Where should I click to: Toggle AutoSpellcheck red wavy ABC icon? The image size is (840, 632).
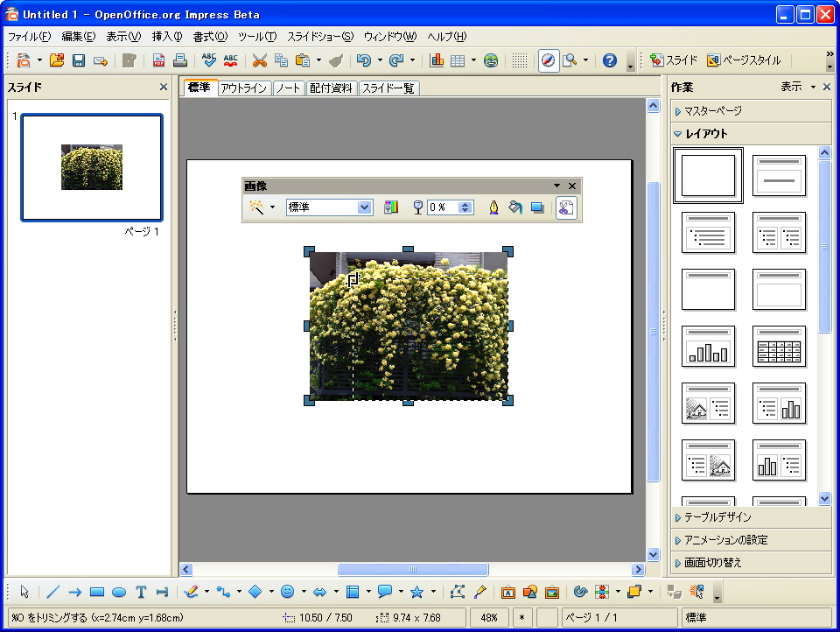[230, 60]
